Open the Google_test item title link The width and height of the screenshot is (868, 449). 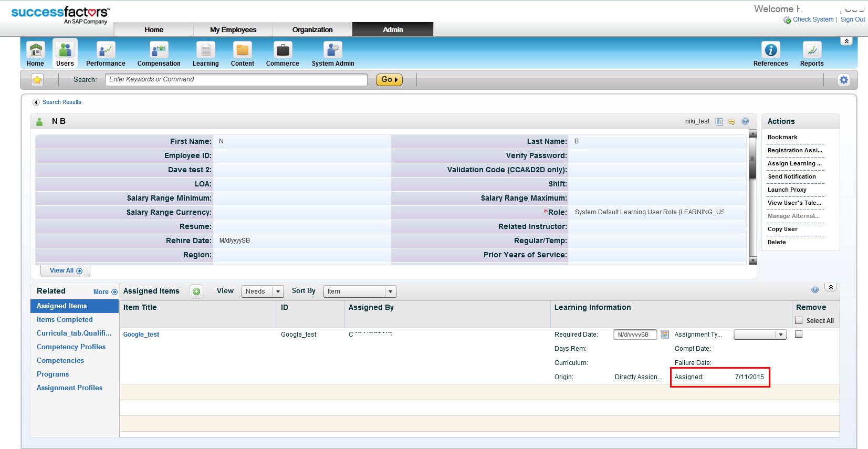(x=141, y=335)
